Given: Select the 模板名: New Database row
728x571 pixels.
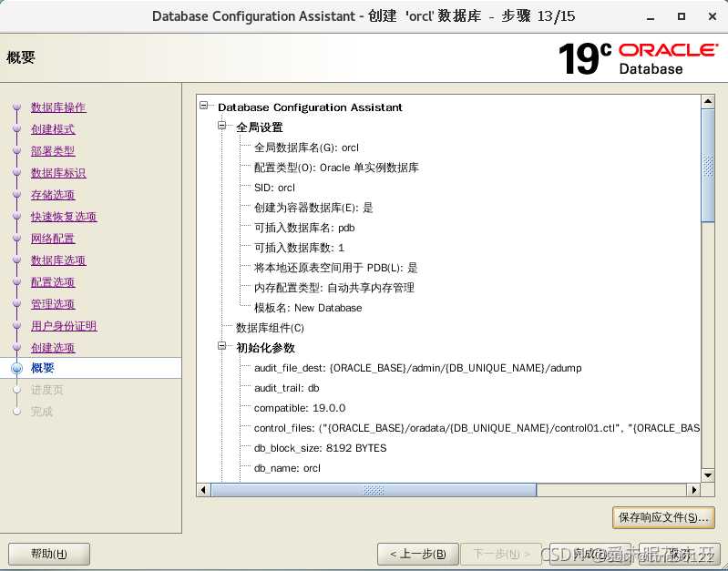Looking at the screenshot, I should (x=308, y=308).
